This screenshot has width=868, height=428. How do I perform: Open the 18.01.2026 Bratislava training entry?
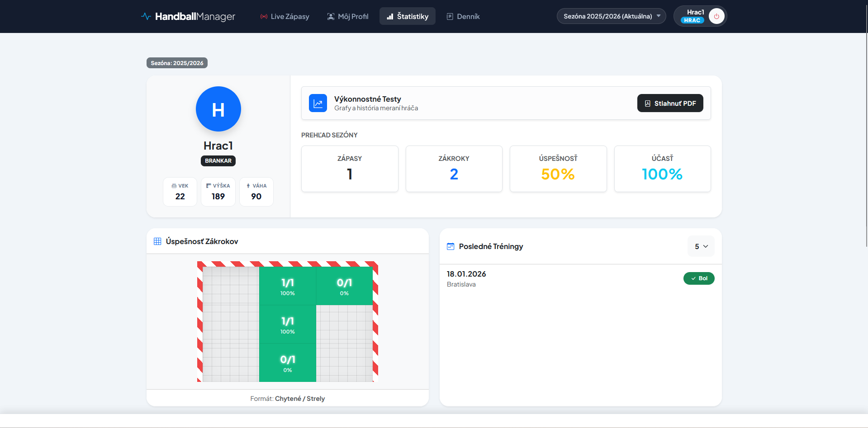point(466,278)
